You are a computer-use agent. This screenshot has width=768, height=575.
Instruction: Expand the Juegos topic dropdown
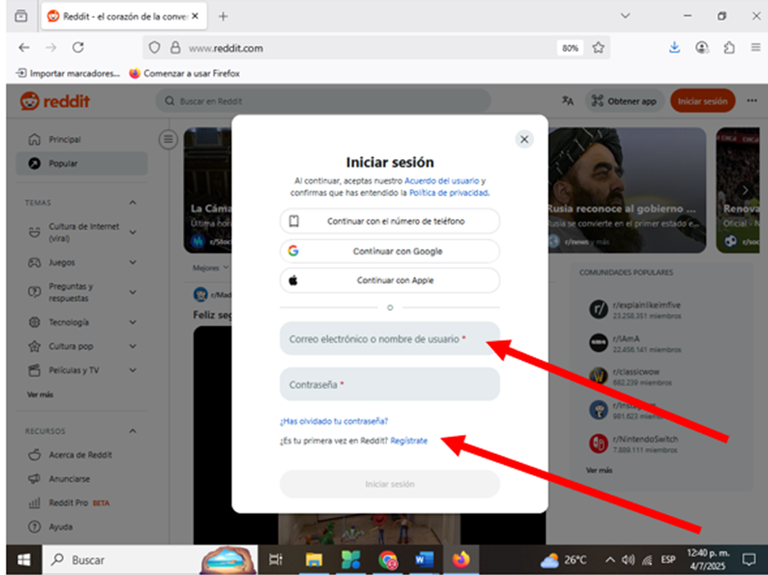133,263
